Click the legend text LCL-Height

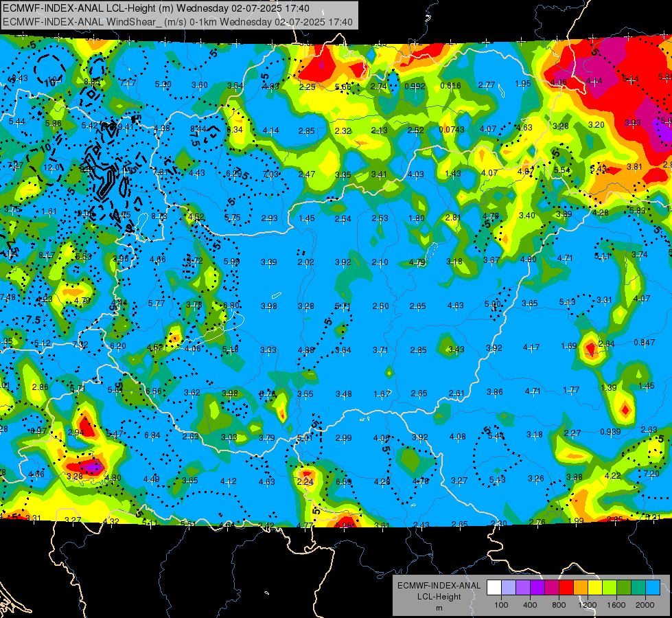[x=439, y=597]
